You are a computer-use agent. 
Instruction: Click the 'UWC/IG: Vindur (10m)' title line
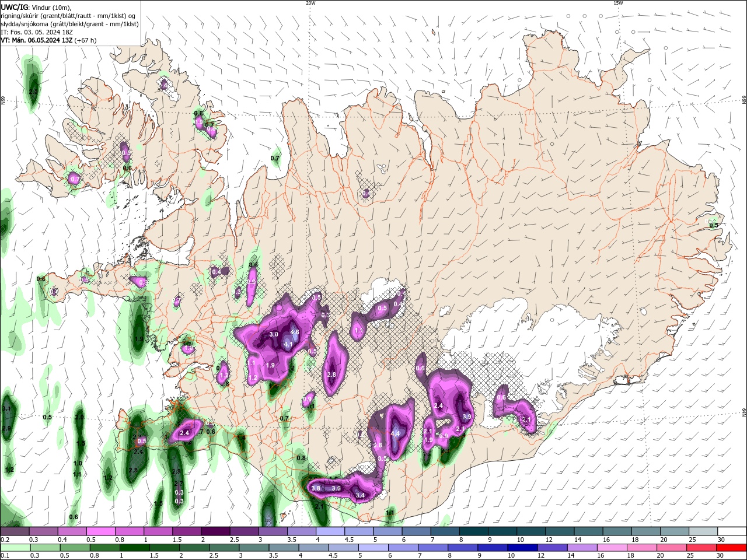[36, 7]
